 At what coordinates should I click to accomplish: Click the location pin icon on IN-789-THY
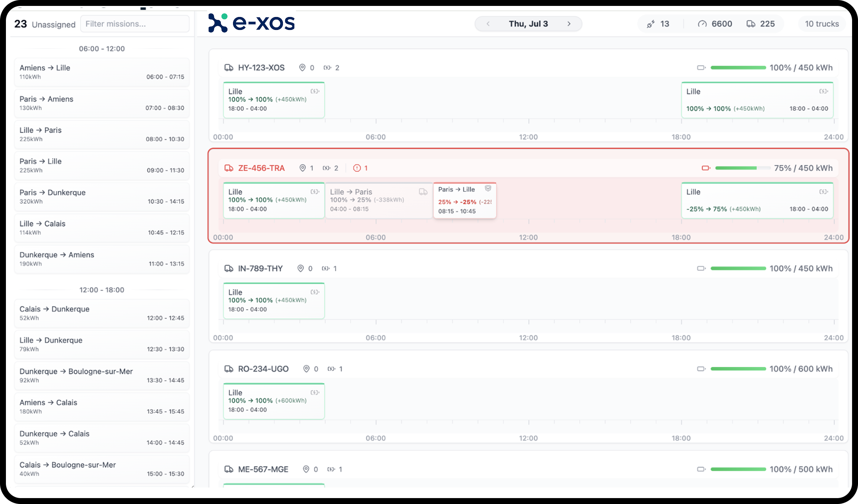pyautogui.click(x=301, y=269)
